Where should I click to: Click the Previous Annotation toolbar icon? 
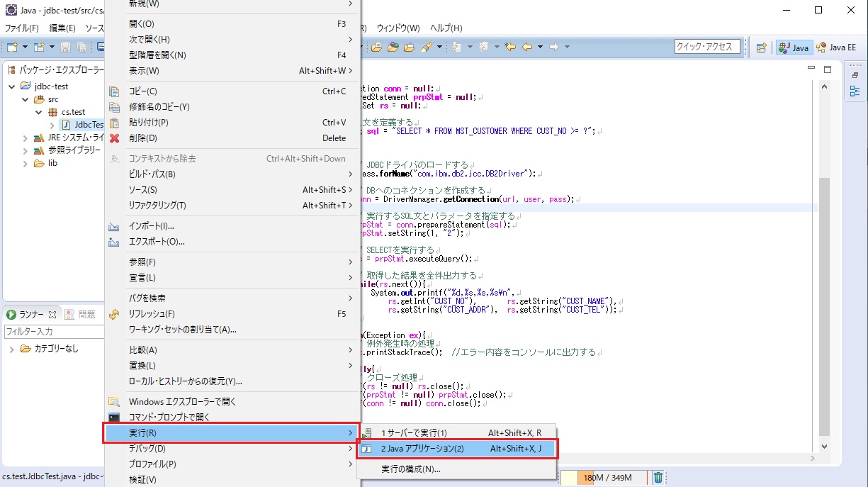[x=483, y=47]
